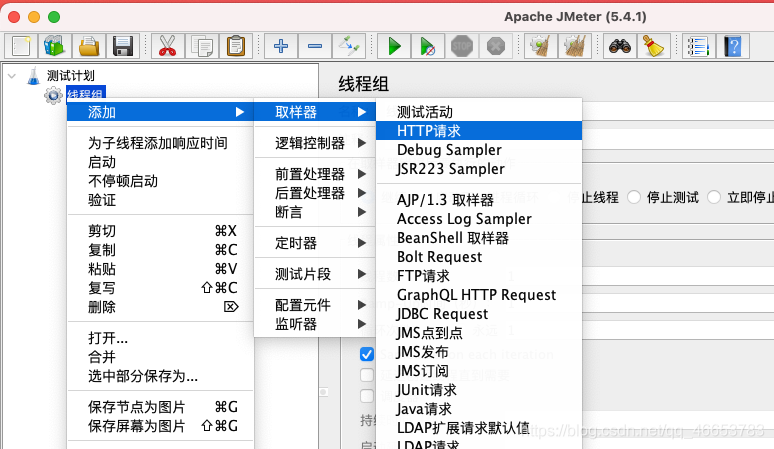Image resolution: width=774 pixels, height=449 pixels.
Task: Open Help with question mark icon
Action: (x=733, y=46)
